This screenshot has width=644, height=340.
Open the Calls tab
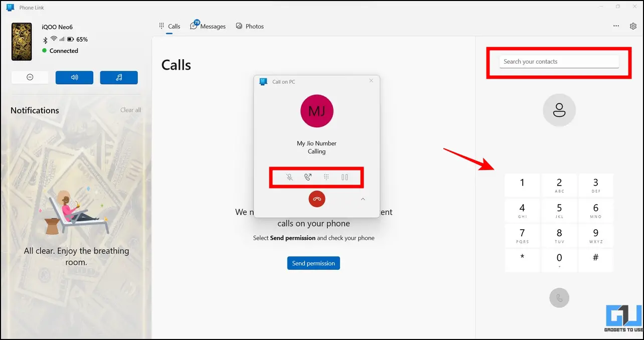pos(170,26)
